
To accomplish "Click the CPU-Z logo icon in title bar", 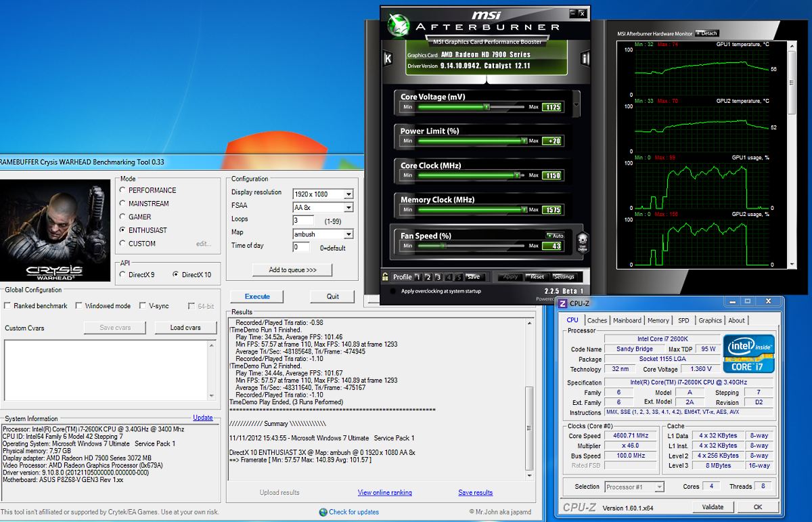I will coord(563,303).
